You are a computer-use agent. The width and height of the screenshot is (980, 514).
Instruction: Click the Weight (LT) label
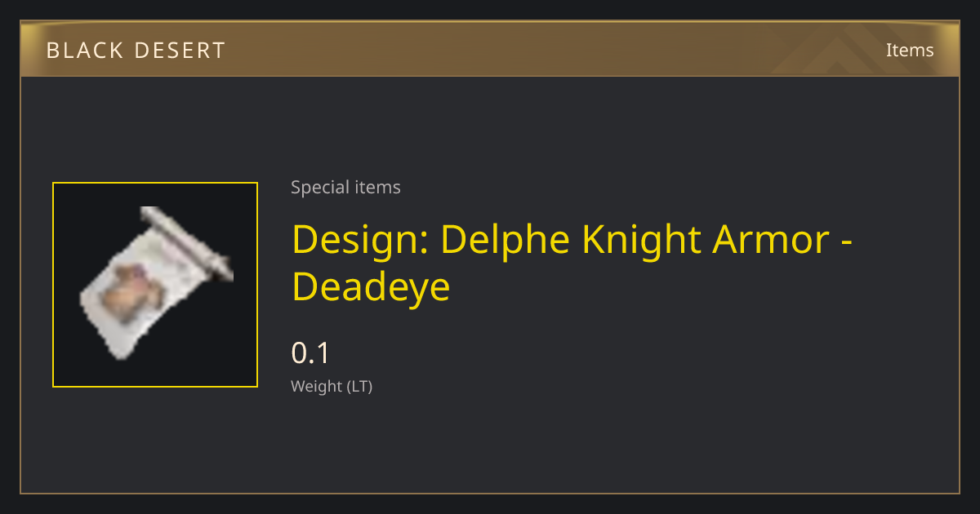coord(332,387)
